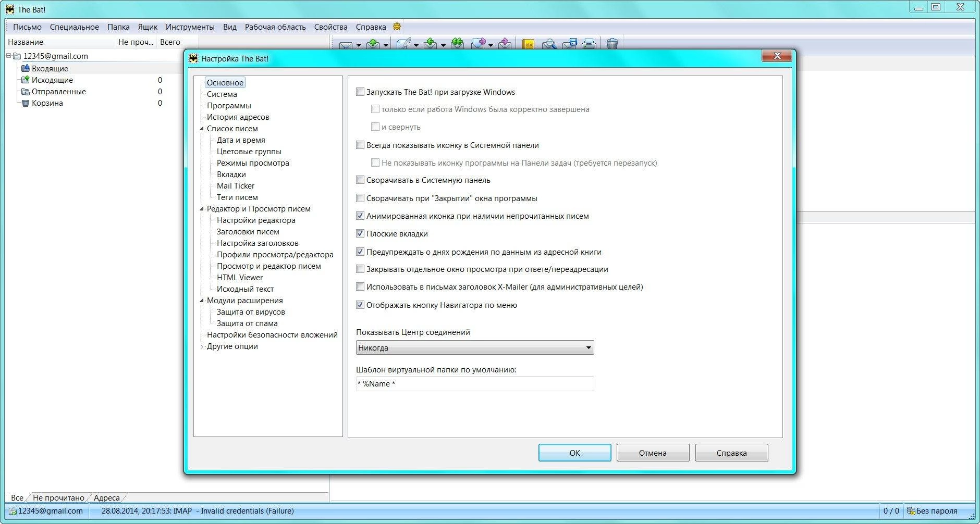Image resolution: width=980 pixels, height=524 pixels.
Task: Select Цветовые группы settings item
Action: click(249, 152)
